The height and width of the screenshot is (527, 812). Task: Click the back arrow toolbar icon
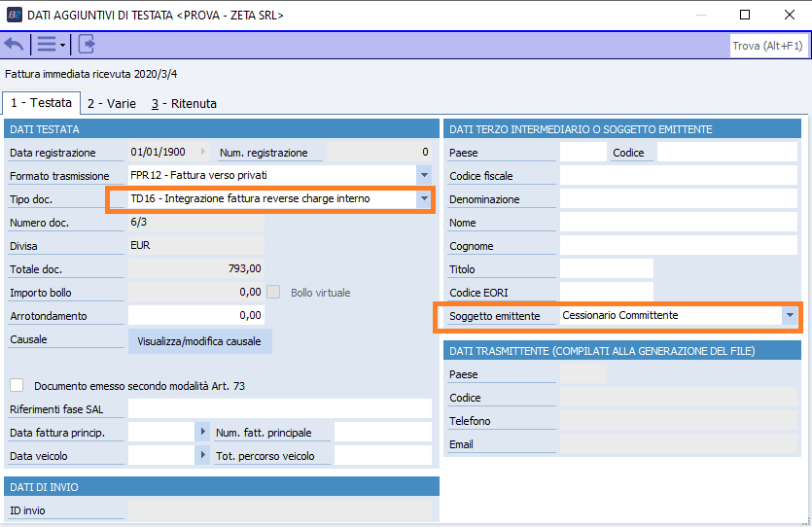[x=15, y=45]
